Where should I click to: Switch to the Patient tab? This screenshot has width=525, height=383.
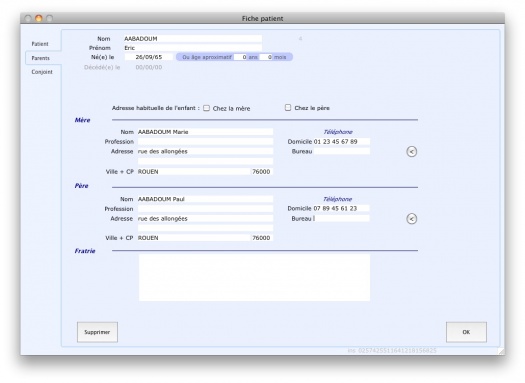click(40, 44)
